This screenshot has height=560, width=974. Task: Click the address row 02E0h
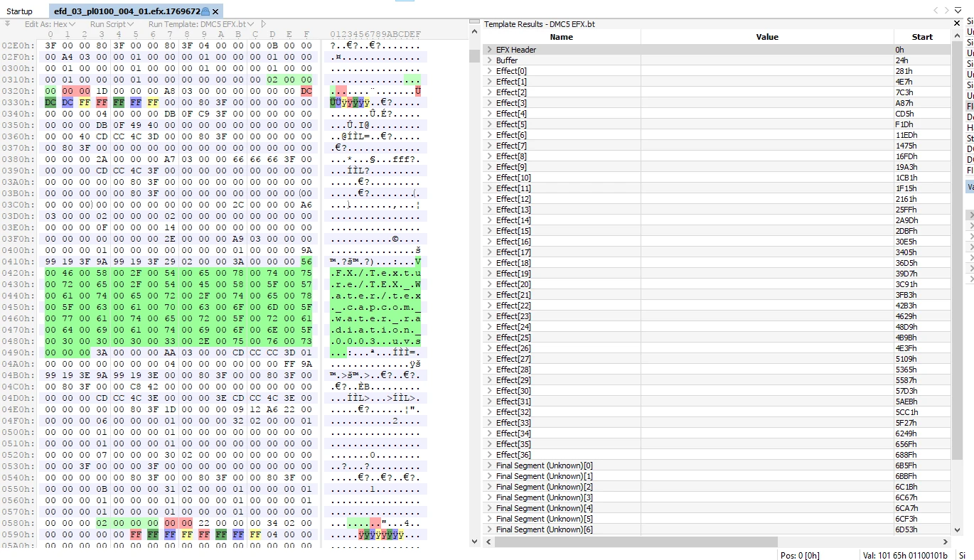17,45
